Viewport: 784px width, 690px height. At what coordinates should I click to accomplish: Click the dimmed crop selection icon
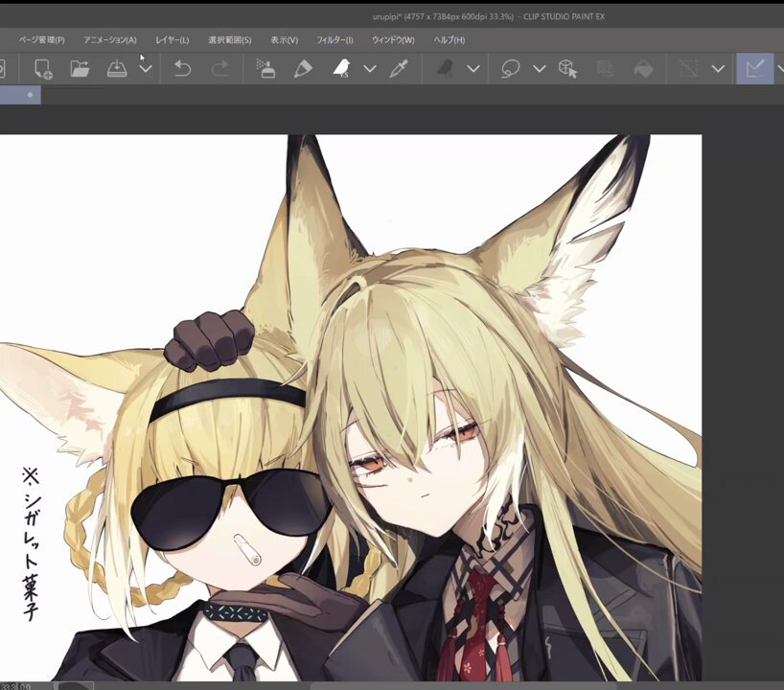688,68
